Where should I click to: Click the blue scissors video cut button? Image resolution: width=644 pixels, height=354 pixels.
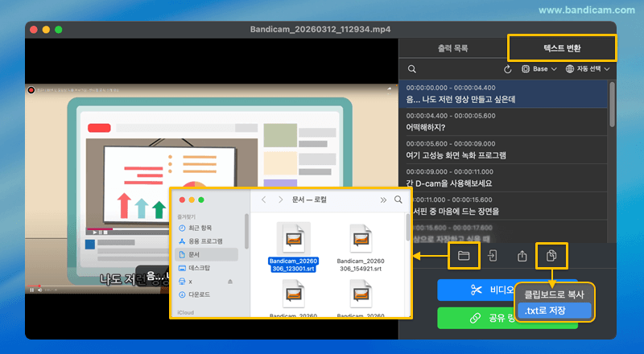coord(477,290)
